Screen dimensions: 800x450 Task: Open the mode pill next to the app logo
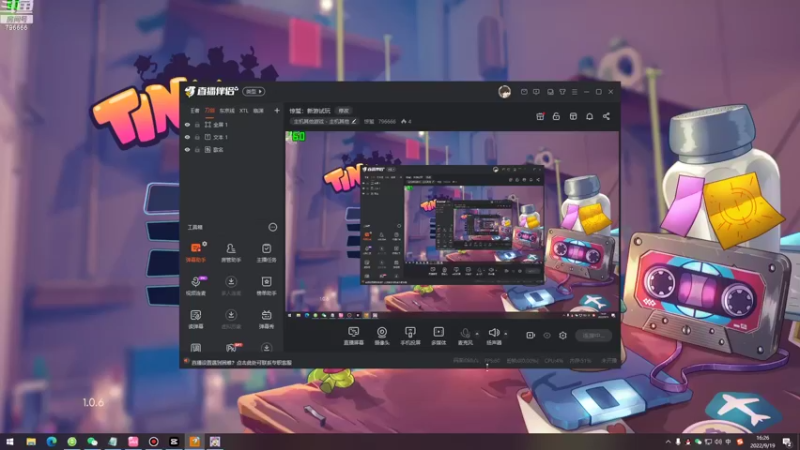click(254, 92)
